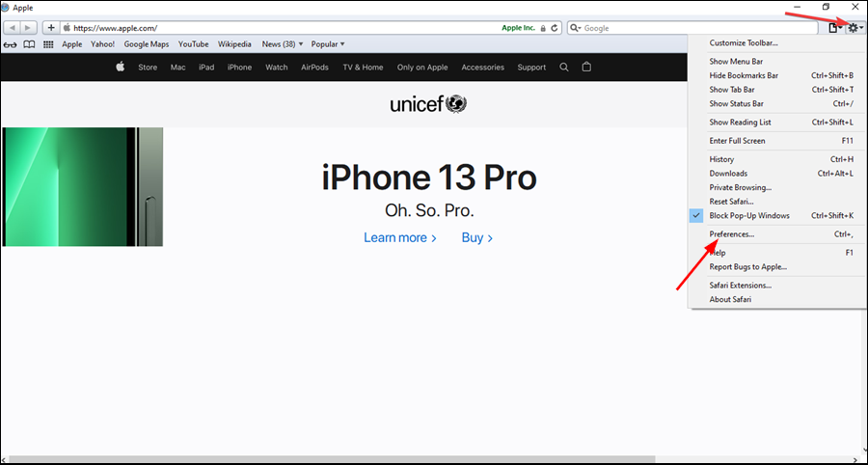Open the YouTube bookmark
The height and width of the screenshot is (465, 868).
193,44
